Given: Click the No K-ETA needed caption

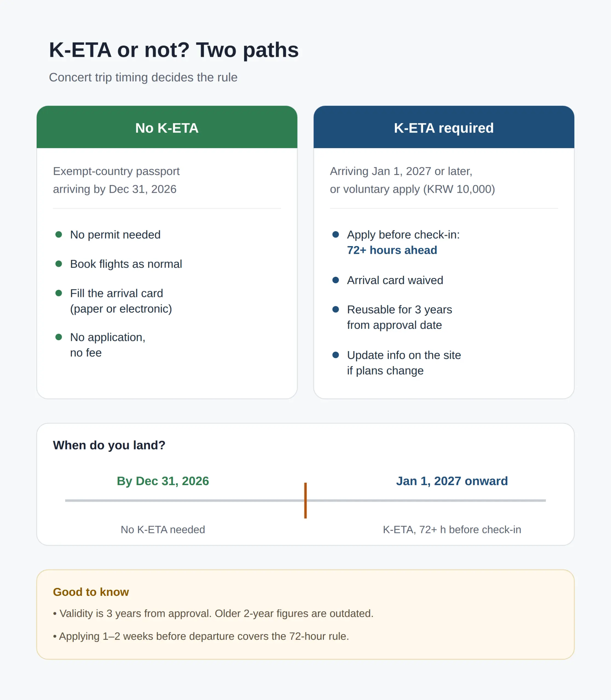Looking at the screenshot, I should click(163, 530).
